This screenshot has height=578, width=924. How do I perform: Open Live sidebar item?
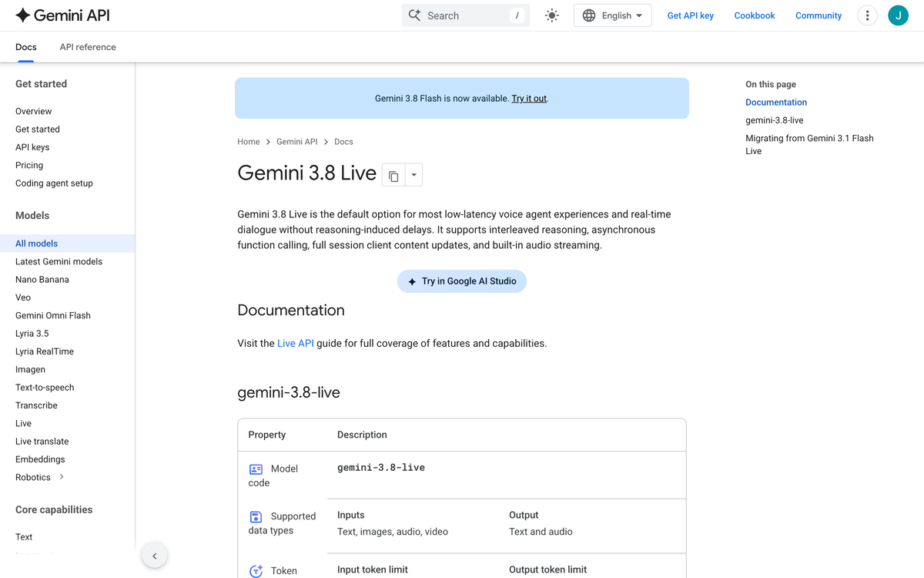click(24, 423)
